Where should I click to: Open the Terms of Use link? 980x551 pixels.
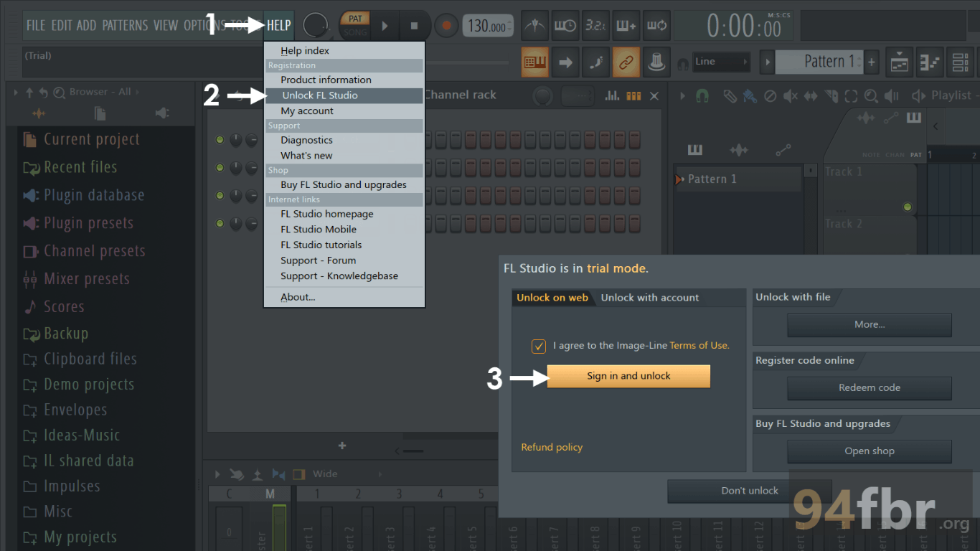pos(699,346)
